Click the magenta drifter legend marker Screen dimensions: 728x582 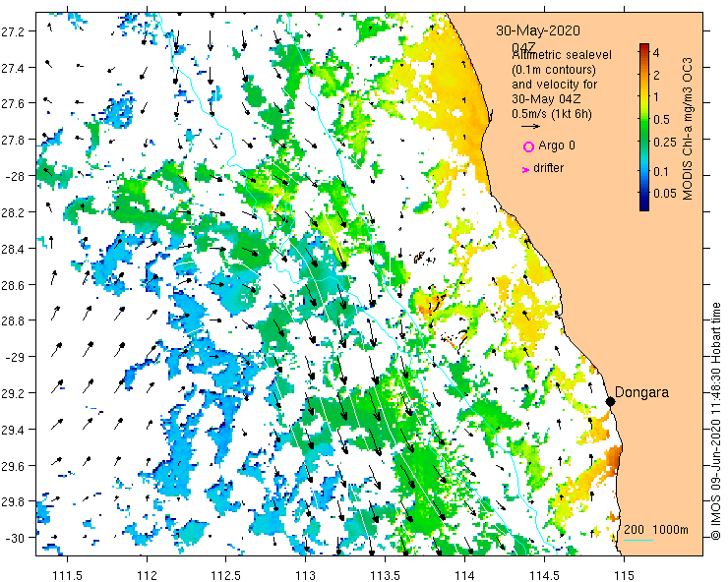tap(525, 170)
